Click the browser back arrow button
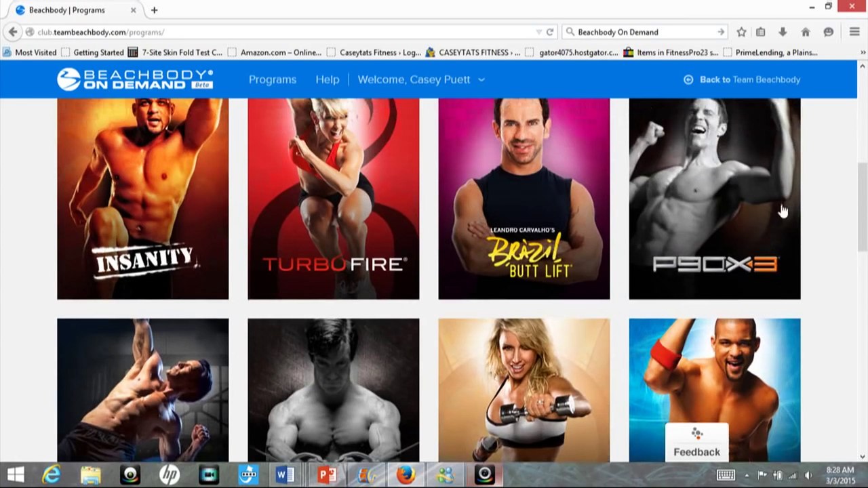Screen dimensions: 868x488 [13, 32]
